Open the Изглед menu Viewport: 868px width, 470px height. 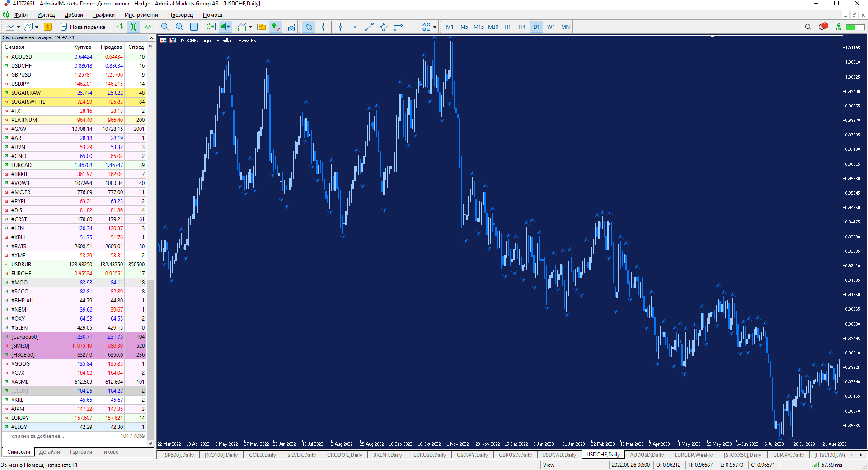pos(46,15)
